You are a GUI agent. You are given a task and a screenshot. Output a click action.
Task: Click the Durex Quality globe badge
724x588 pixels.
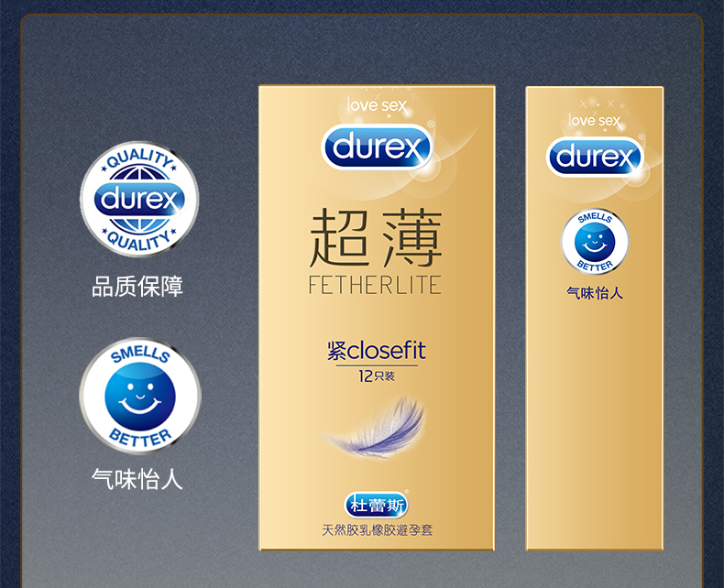click(x=139, y=199)
